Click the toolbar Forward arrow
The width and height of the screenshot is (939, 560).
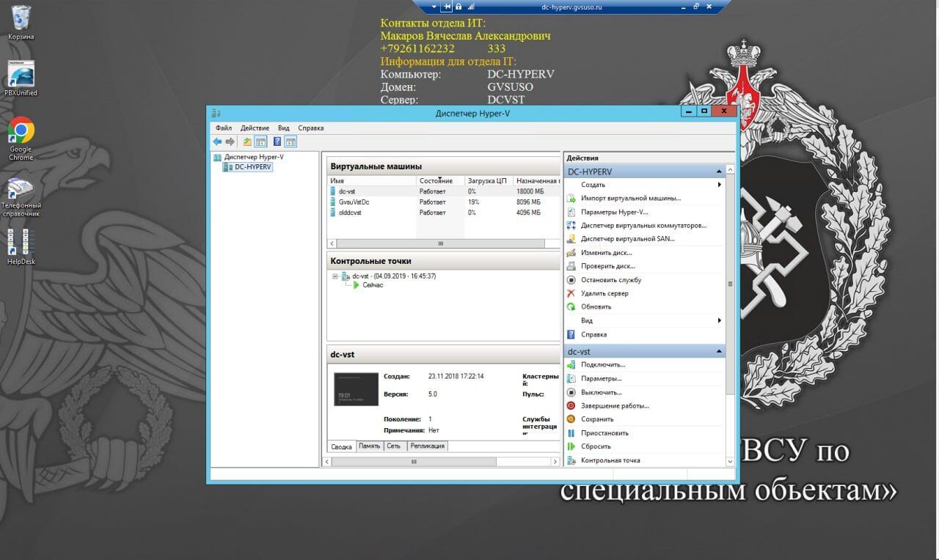point(230,141)
